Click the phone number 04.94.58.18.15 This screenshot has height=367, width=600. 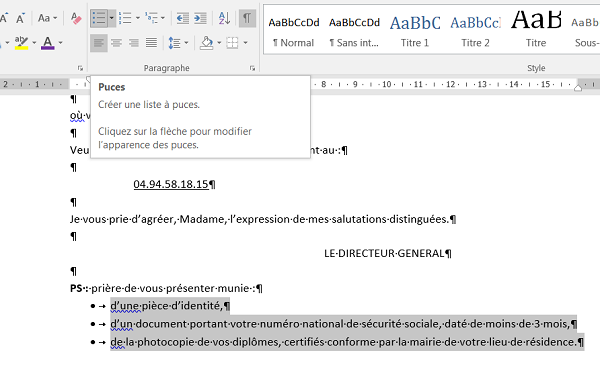click(x=171, y=184)
